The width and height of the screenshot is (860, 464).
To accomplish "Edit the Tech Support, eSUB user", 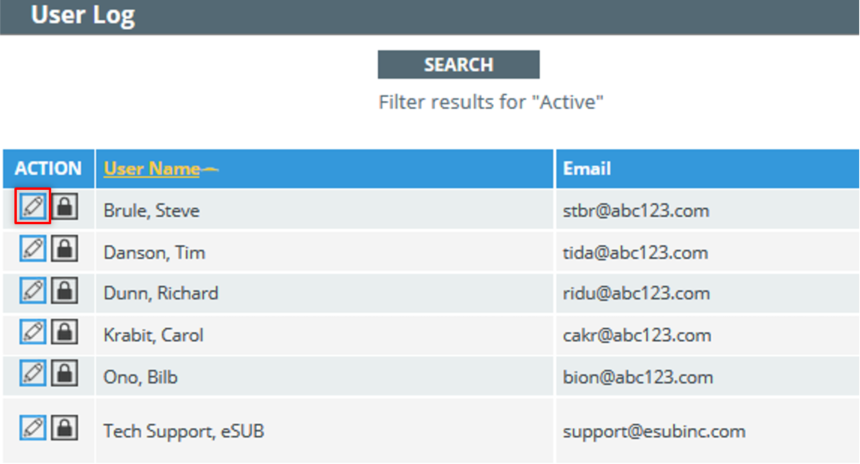I will coord(33,427).
